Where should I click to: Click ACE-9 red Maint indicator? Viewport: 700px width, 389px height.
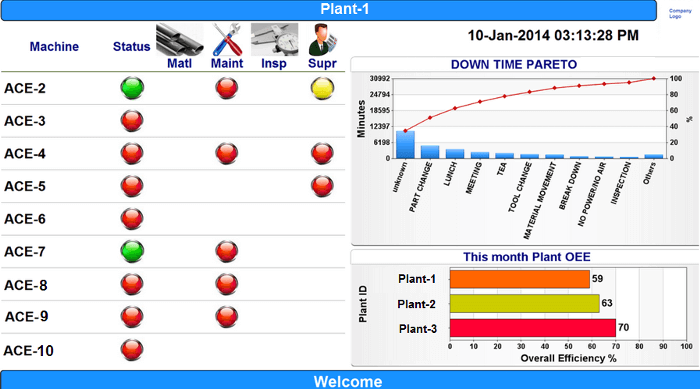[227, 317]
